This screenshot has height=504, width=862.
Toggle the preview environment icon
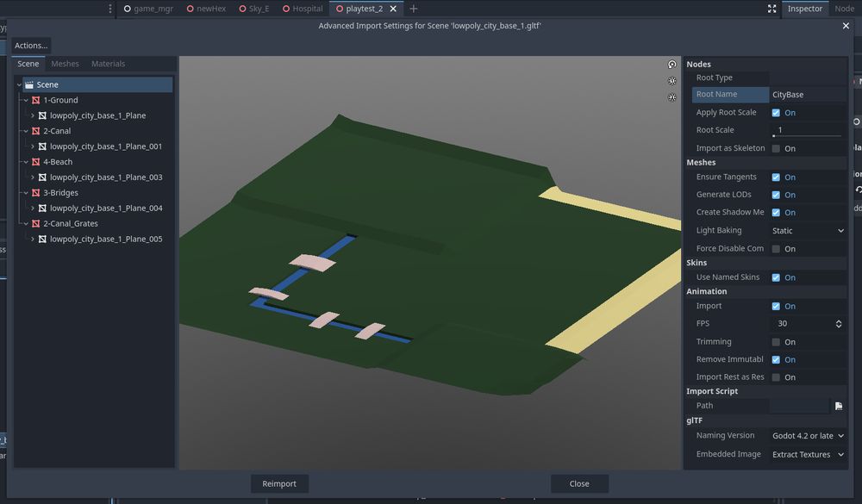(671, 97)
